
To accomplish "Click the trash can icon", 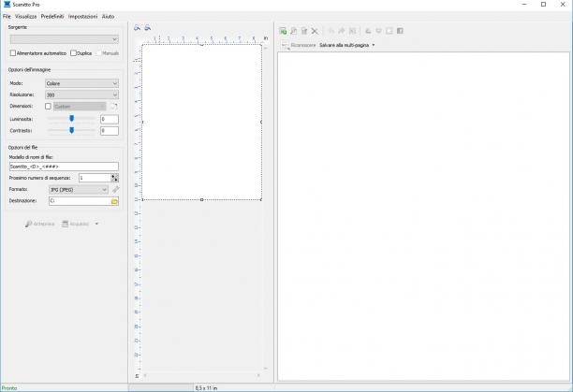I will (x=304, y=31).
